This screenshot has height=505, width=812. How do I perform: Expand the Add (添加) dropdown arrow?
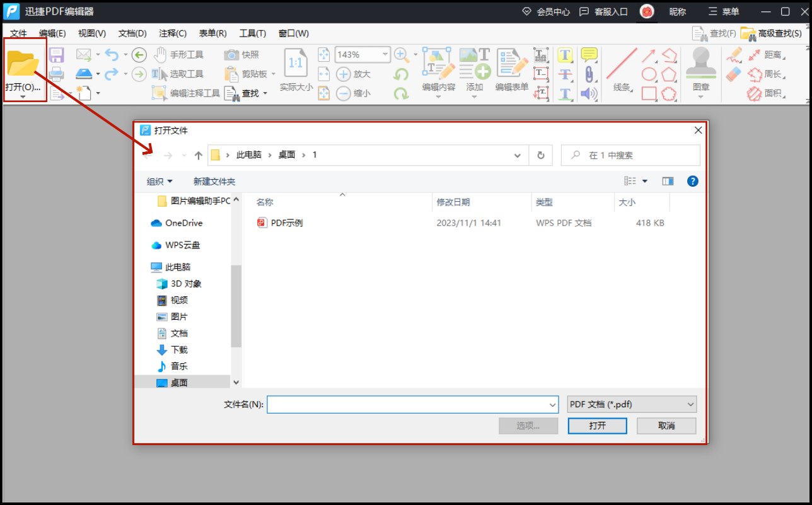click(x=475, y=97)
